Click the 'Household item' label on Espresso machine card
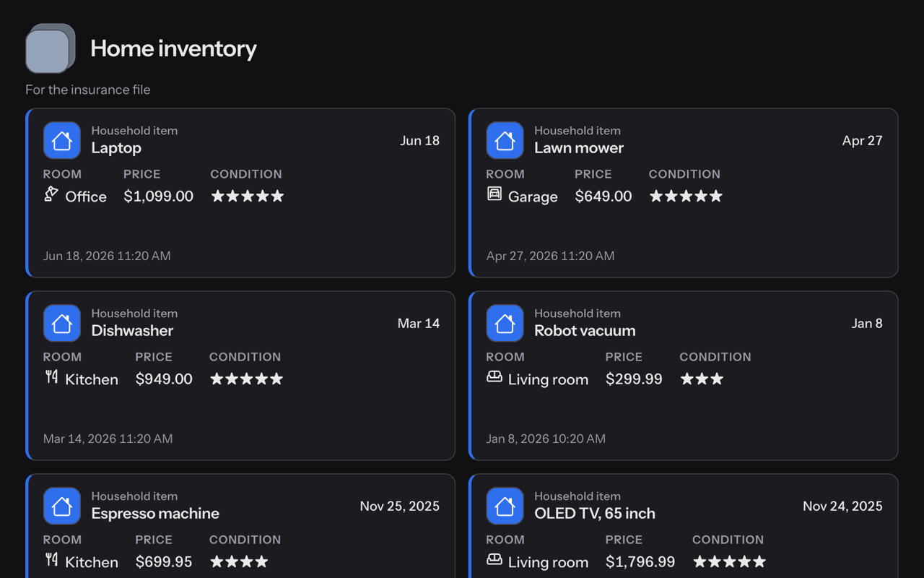The image size is (924, 578). (x=134, y=496)
